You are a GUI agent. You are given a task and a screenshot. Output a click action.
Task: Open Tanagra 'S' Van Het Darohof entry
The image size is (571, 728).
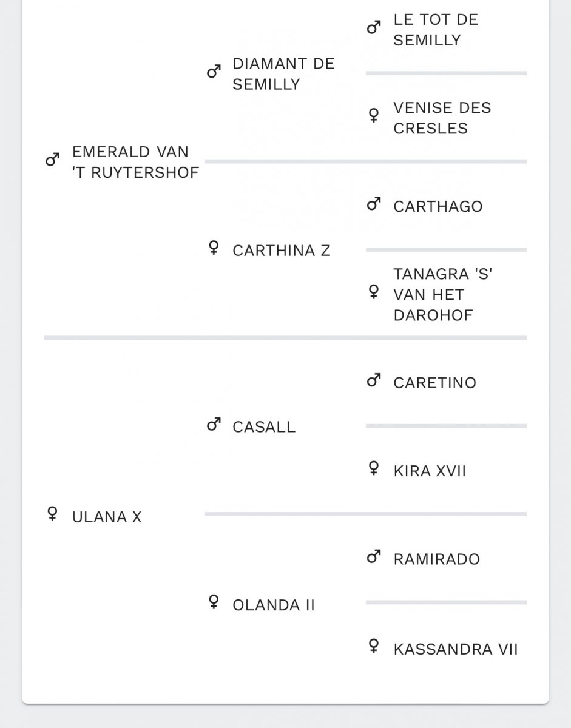(x=443, y=295)
